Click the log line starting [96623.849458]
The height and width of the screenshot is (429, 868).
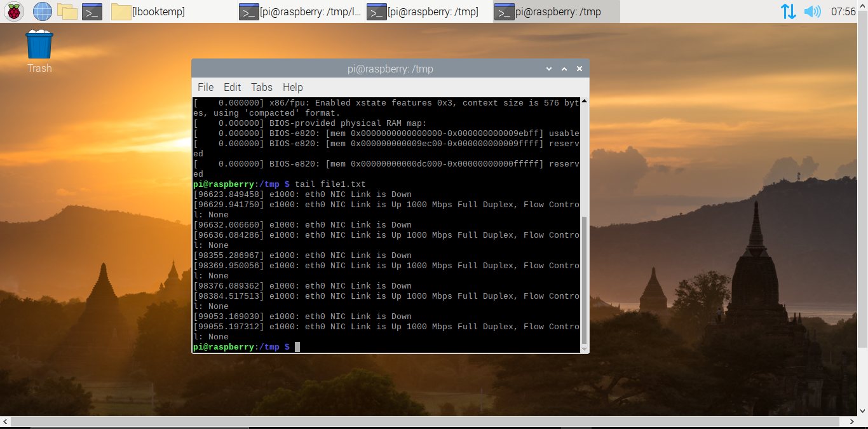coord(302,194)
